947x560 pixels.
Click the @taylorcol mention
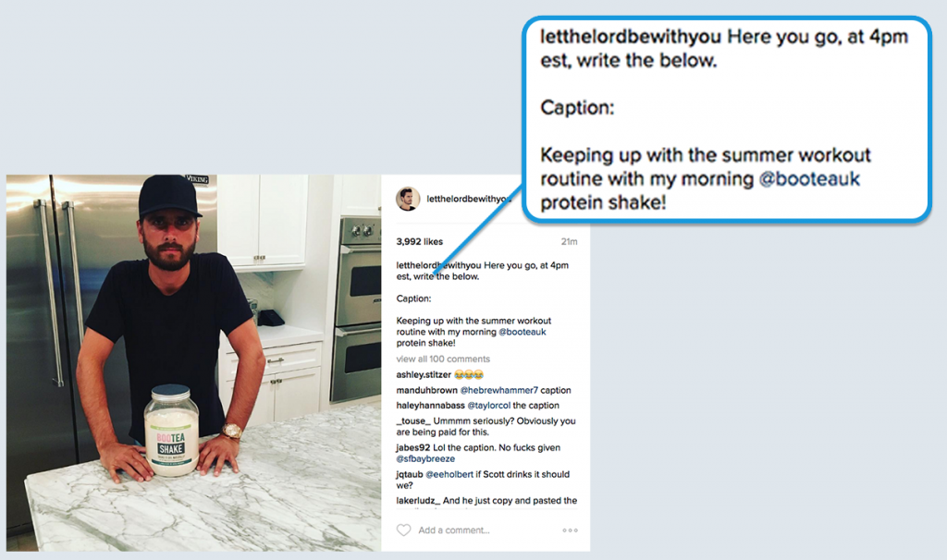488,406
